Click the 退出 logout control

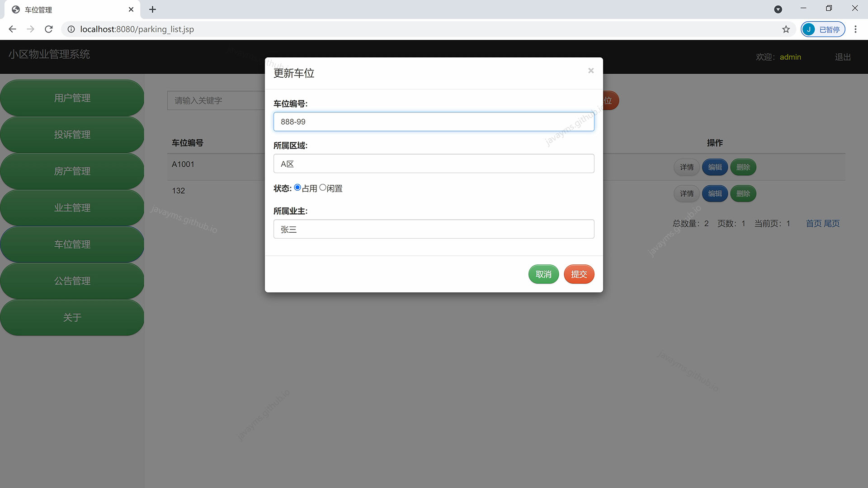point(842,56)
